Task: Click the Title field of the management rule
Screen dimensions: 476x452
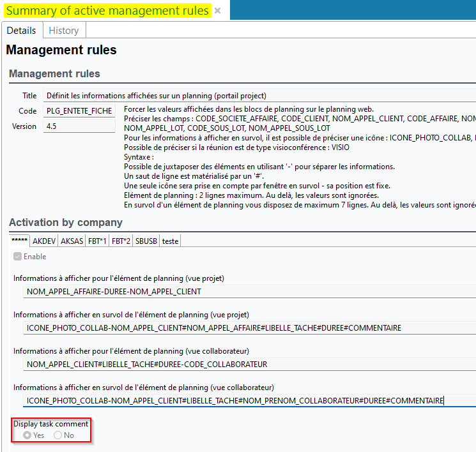Action: pos(256,96)
